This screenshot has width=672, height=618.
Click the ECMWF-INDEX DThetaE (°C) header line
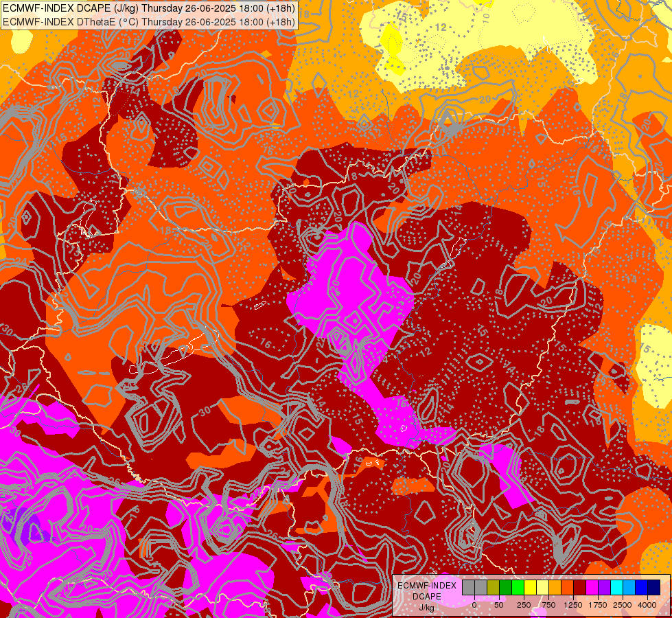(x=149, y=21)
